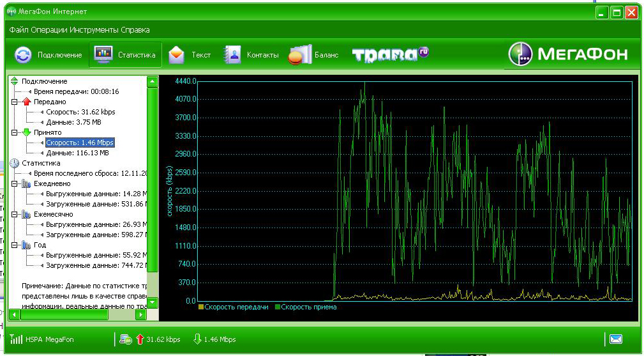Screen dimensions: 644x356
Task: Open the Справка menu
Action: [135, 30]
